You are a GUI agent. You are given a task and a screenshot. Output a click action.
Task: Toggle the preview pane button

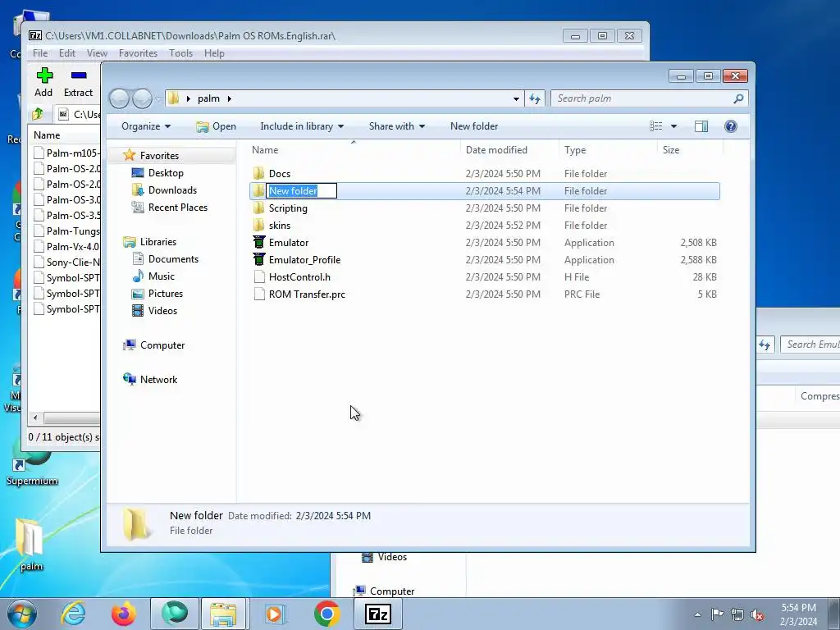pos(701,126)
